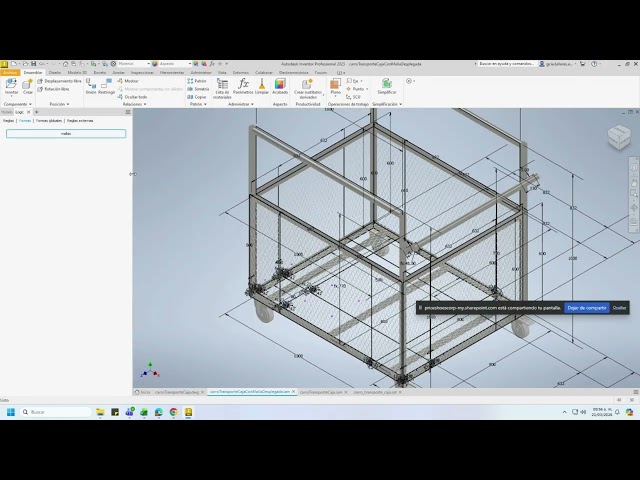Click the ViewCube in the viewport
640x480 pixels.
(619, 137)
